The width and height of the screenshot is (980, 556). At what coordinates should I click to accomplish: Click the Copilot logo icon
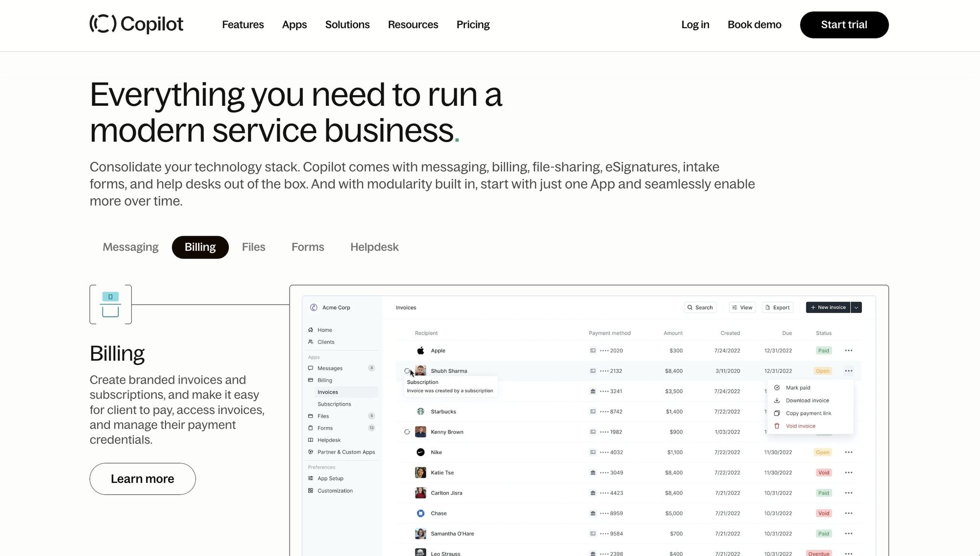click(x=103, y=24)
